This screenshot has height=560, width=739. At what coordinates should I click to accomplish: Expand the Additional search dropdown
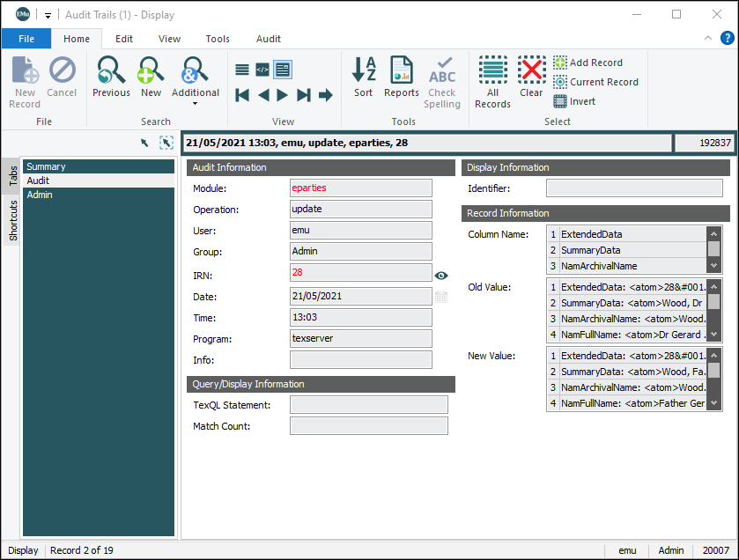point(195,103)
